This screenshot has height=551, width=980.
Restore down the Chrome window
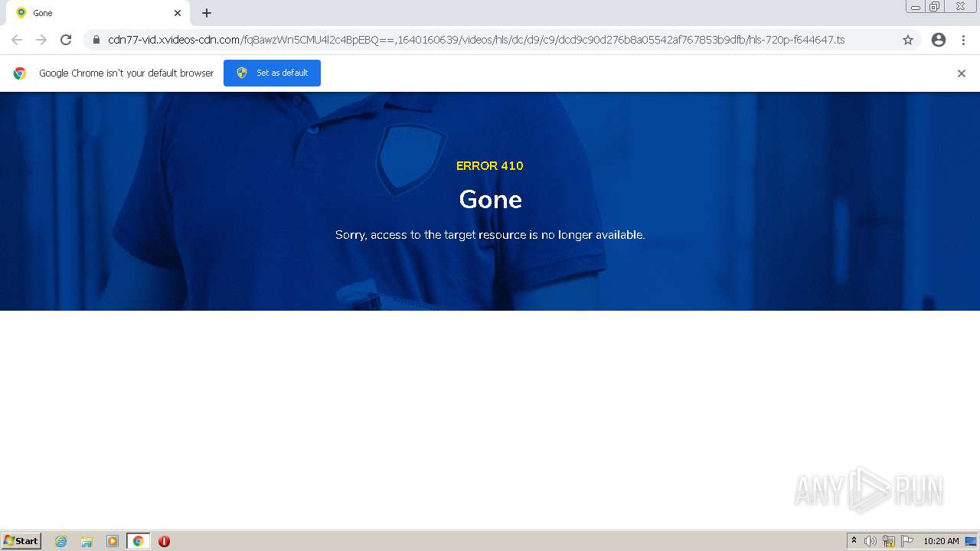tap(935, 7)
